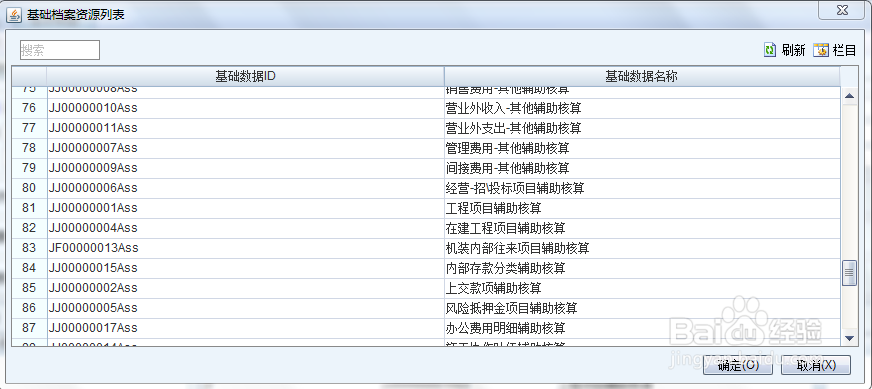Click row number 83
This screenshot has width=872, height=389.
click(29, 248)
